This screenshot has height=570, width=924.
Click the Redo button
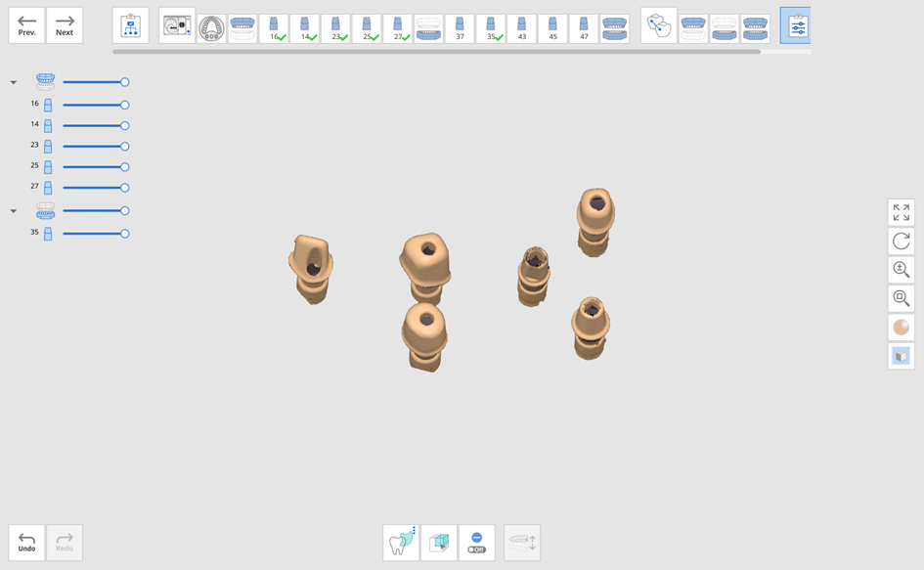pos(65,543)
